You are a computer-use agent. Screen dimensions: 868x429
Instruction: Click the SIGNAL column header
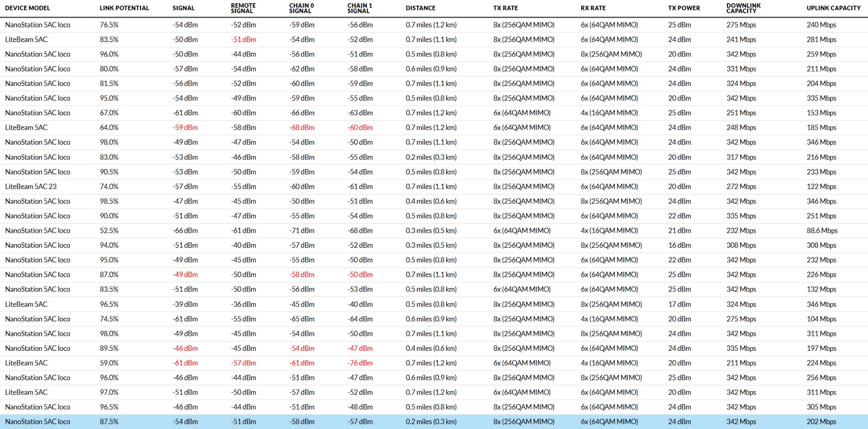tap(184, 8)
